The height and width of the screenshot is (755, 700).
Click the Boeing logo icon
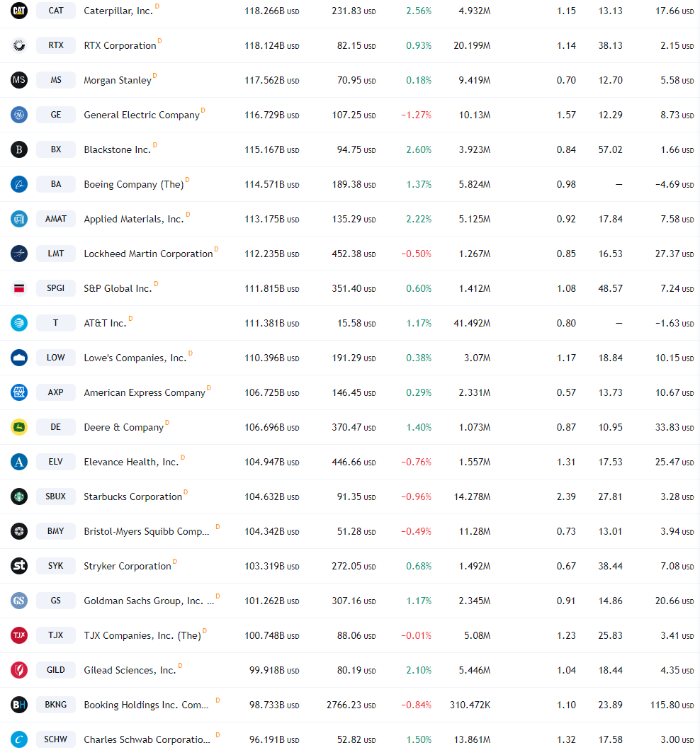tap(19, 184)
